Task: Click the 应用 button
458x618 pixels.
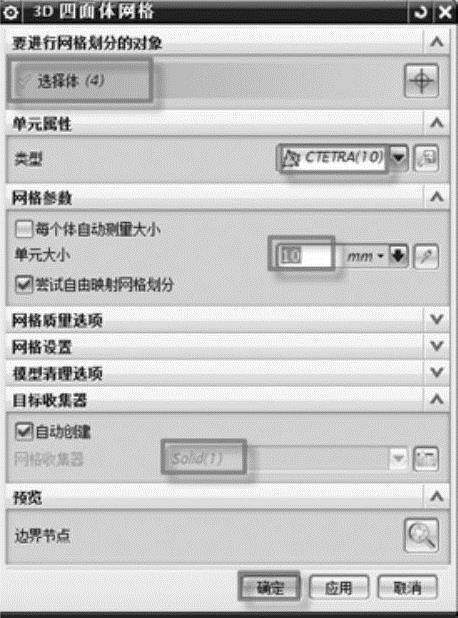Action: 339,587
